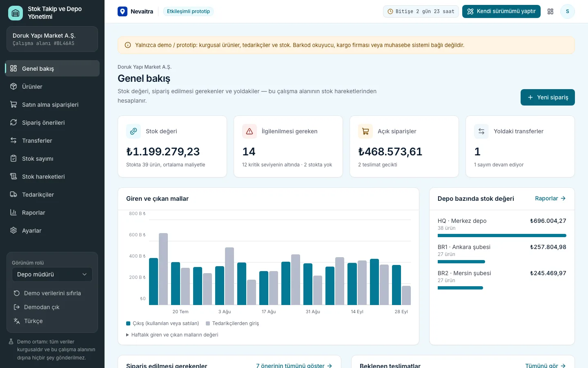Go to Genel bakış menu item
The image size is (588, 368).
[52, 69]
